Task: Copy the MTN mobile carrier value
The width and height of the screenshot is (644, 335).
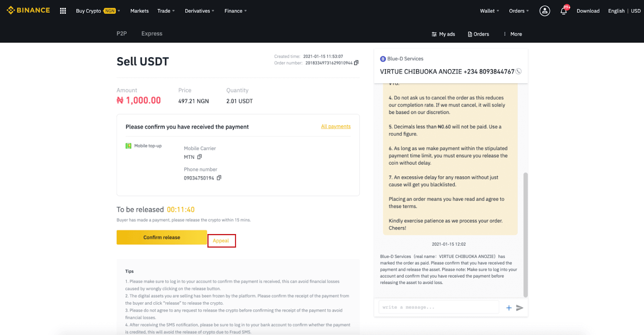Action: tap(199, 157)
